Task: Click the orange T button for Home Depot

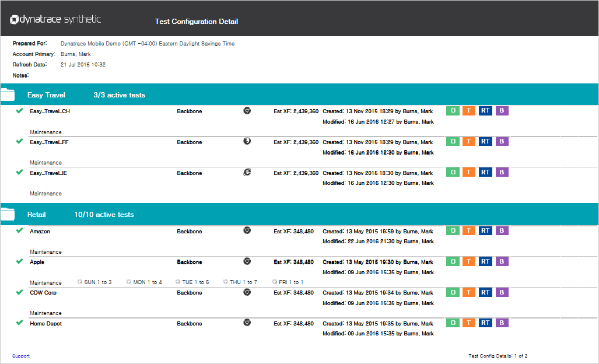Action: (x=469, y=323)
